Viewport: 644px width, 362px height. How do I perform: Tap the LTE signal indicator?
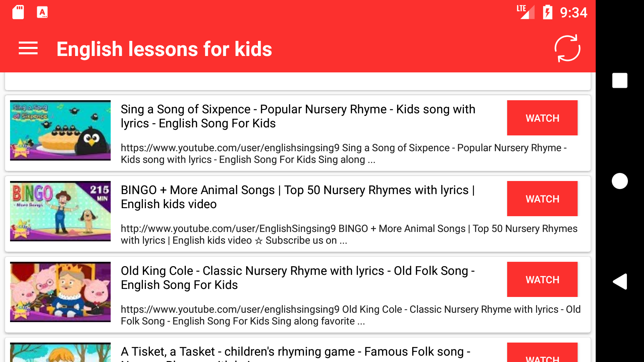click(525, 12)
